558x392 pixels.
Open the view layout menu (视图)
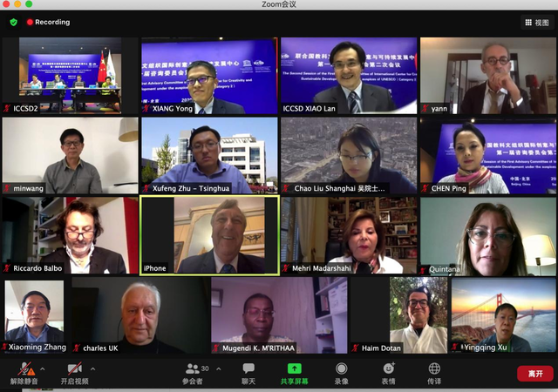coord(536,22)
